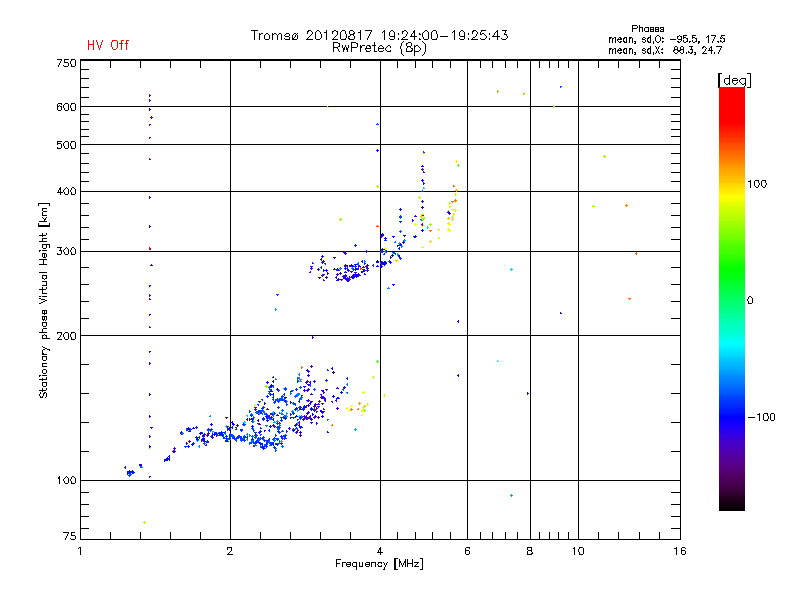Click the x-axis tick label '1'
800x600 pixels.
pos(80,551)
